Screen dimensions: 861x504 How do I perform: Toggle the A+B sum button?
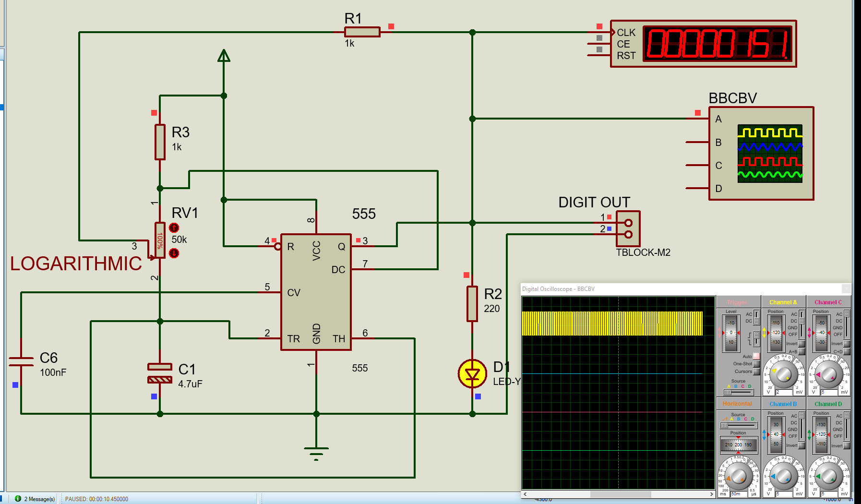click(x=801, y=352)
